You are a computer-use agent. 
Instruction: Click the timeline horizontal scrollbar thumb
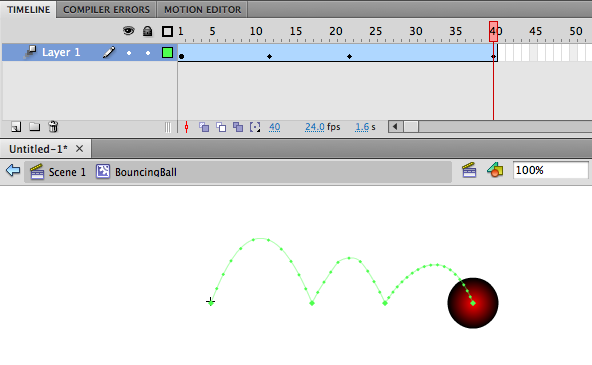click(x=411, y=126)
